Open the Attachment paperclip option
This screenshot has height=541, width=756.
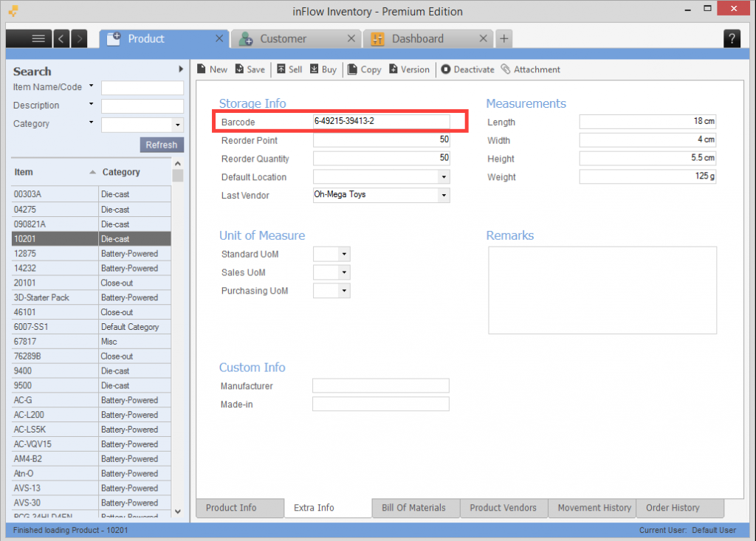(x=506, y=69)
